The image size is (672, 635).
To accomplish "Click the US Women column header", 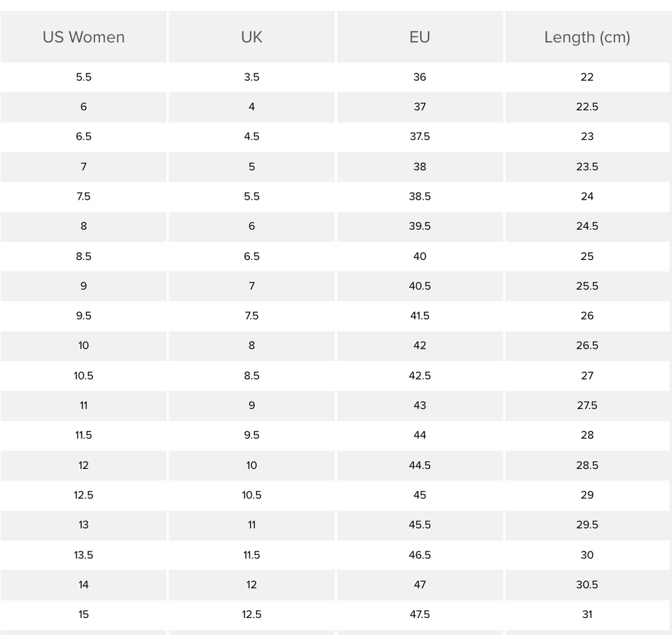I will tap(83, 37).
